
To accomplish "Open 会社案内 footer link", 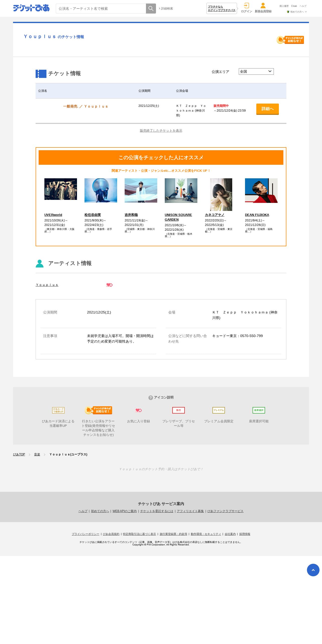I will (x=230, y=534).
